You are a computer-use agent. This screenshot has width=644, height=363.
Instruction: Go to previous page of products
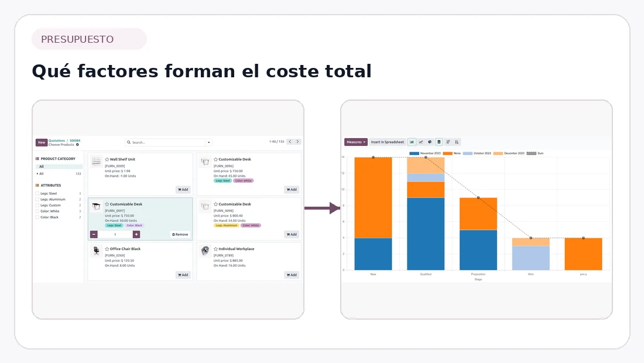click(x=290, y=142)
